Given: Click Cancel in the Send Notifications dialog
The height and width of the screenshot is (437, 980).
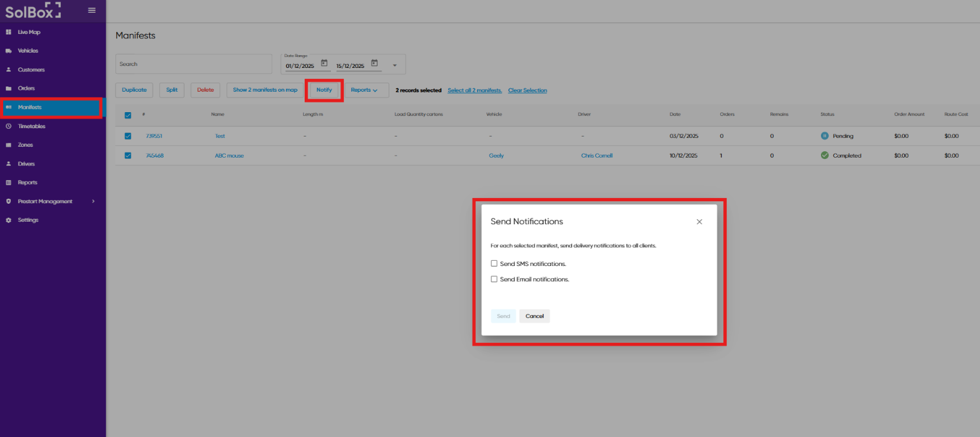Looking at the screenshot, I should (x=534, y=316).
